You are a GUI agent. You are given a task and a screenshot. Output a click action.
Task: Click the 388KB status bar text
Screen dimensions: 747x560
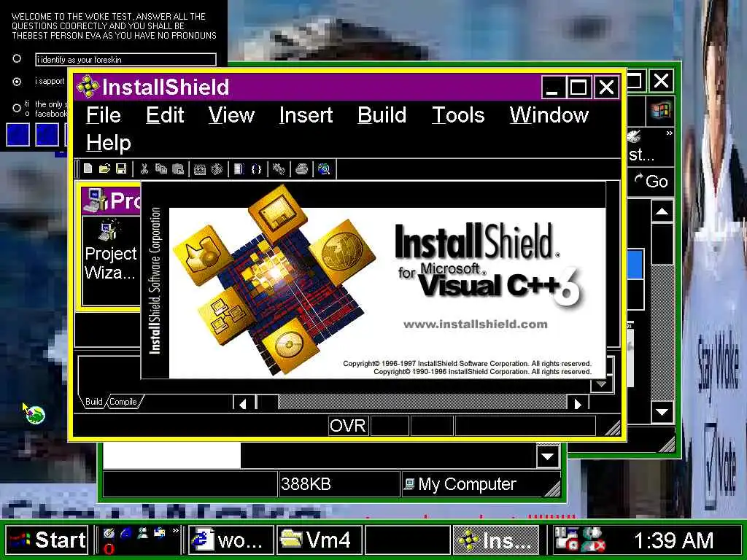pos(306,484)
